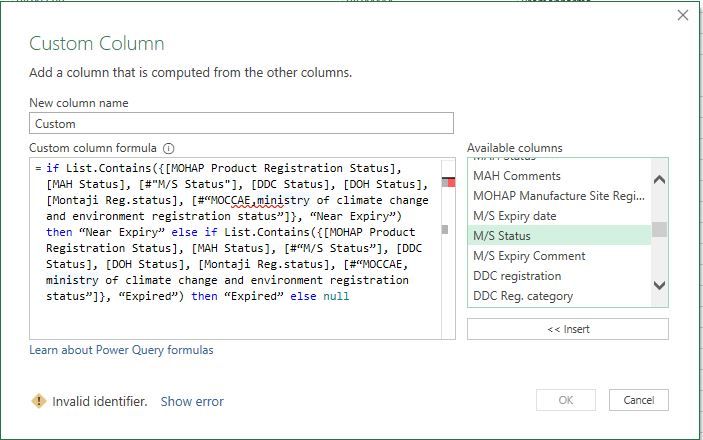Select the highlighted M/S Status column
Viewport: 703px width, 440px height.
coord(559,235)
